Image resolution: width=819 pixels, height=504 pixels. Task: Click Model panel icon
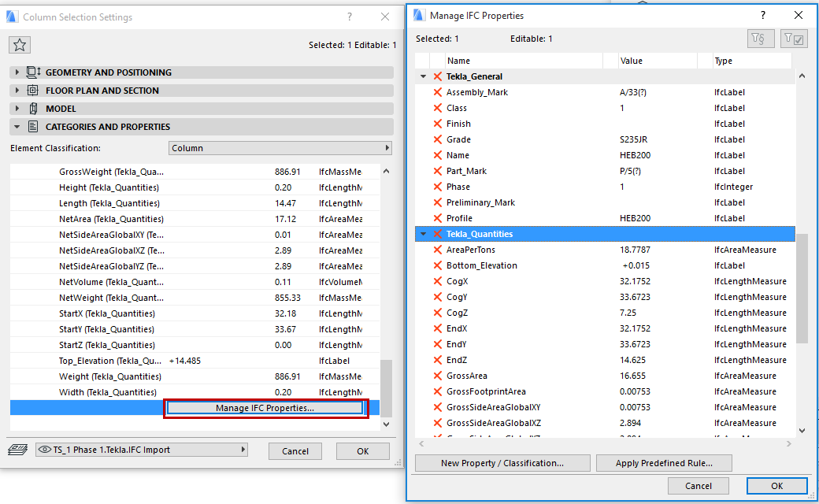[33, 109]
